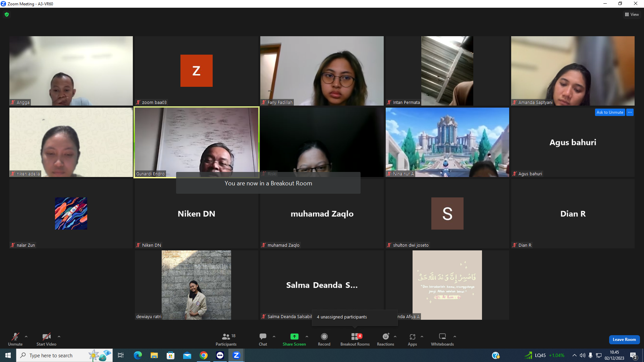The image size is (644, 362).
Task: Open volume control in system tray
Action: tap(583, 355)
